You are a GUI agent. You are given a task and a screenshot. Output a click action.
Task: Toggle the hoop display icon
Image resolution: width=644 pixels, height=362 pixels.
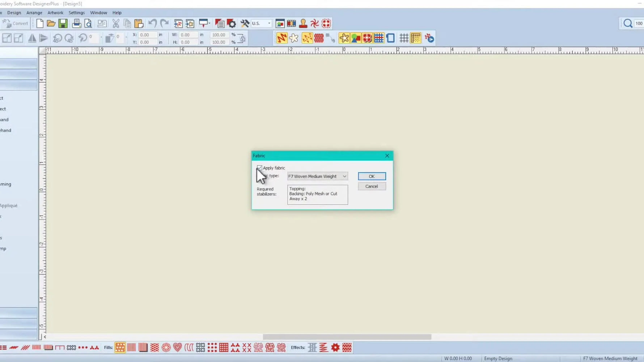390,38
